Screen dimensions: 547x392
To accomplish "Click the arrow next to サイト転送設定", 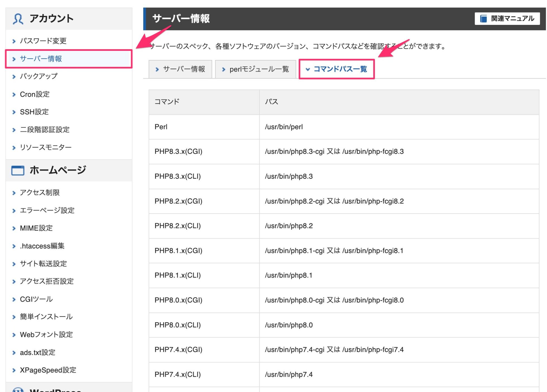I will (x=14, y=264).
